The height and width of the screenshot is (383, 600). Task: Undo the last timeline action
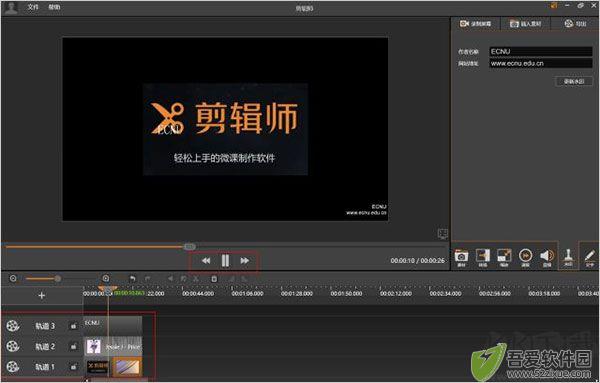point(132,279)
